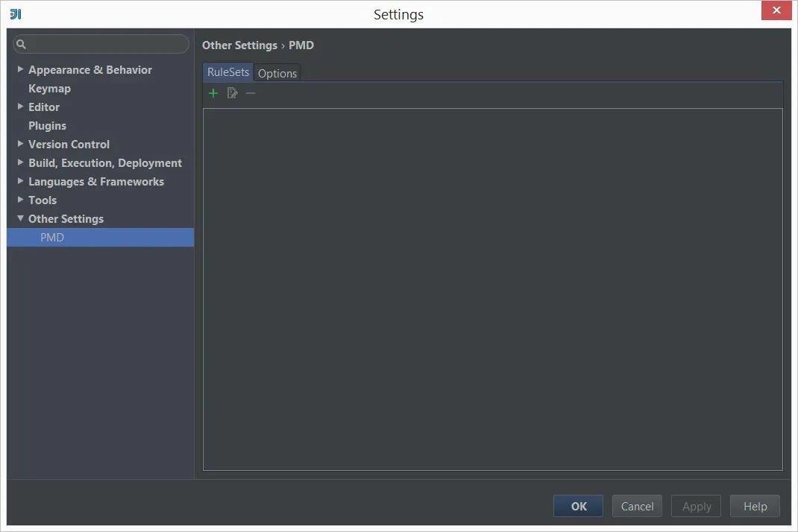Click inside the empty RuleSets list area

(x=493, y=289)
